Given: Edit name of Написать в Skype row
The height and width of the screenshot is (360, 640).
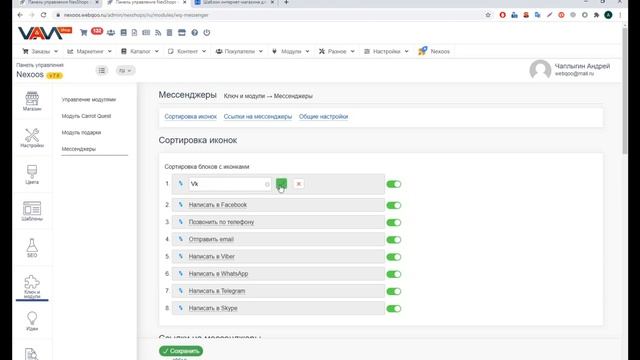Looking at the screenshot, I should point(181,308).
